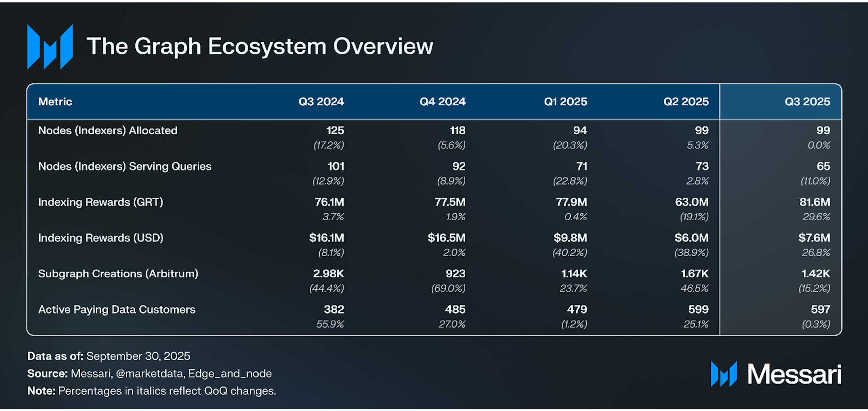The height and width of the screenshot is (411, 868).
Task: Select the 'Metric' column header
Action: (x=55, y=102)
